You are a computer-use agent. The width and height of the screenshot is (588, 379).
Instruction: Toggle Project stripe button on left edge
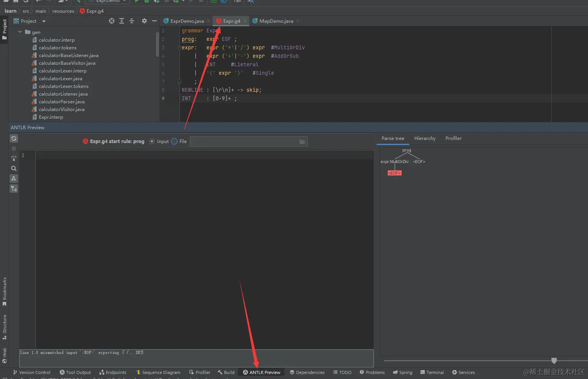(x=4, y=30)
